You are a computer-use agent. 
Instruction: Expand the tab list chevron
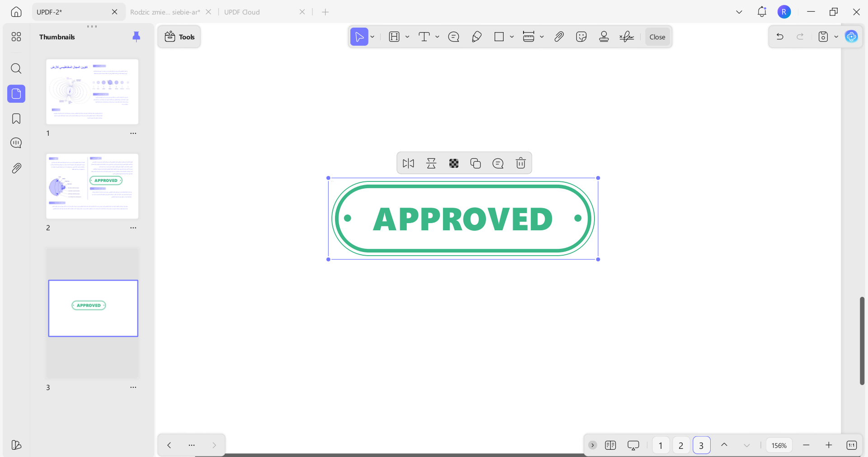pos(739,12)
